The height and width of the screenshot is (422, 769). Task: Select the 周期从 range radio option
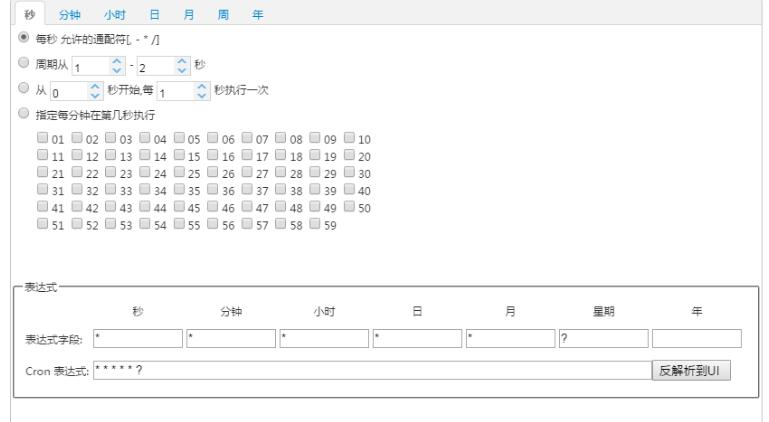tap(24, 62)
